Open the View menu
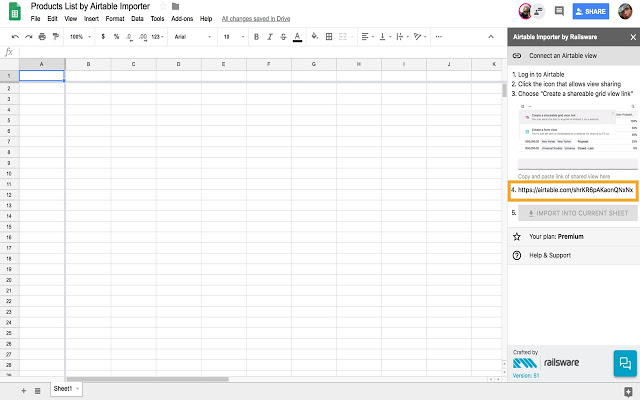The width and height of the screenshot is (640, 400). [71, 19]
